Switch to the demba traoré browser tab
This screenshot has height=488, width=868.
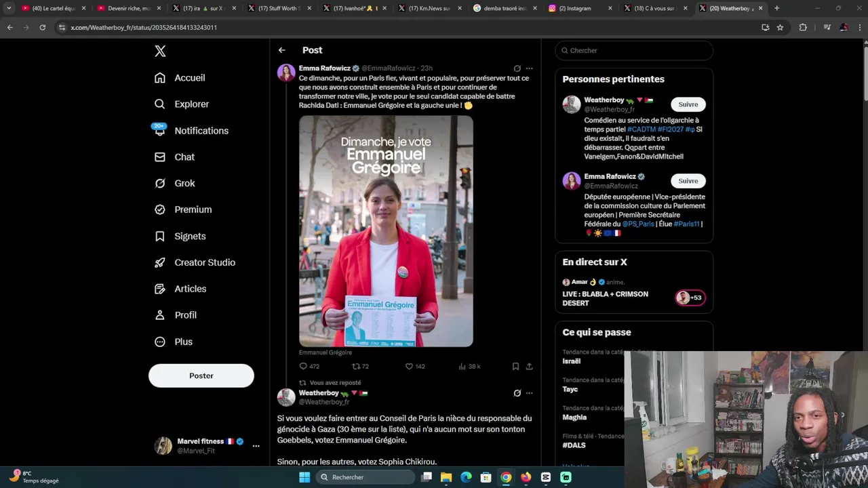pos(505,8)
